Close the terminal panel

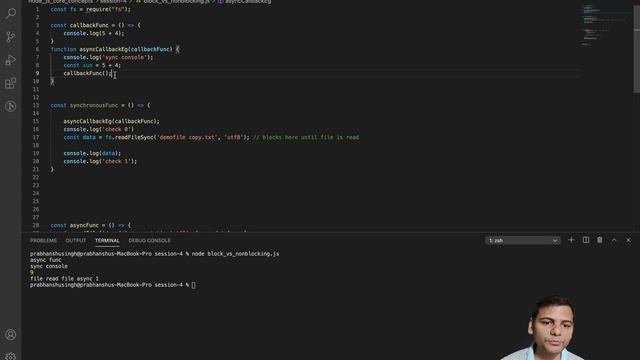click(629, 240)
